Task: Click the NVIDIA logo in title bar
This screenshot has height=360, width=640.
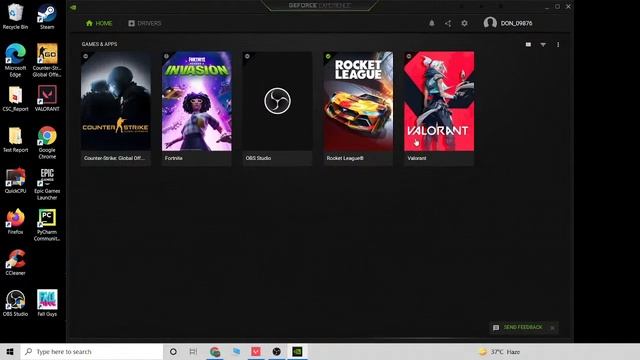Action: (73, 7)
